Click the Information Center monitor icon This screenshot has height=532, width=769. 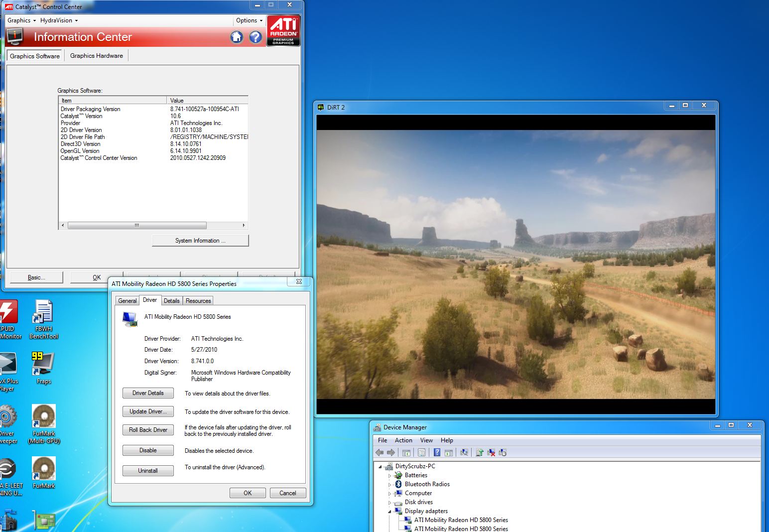point(15,36)
